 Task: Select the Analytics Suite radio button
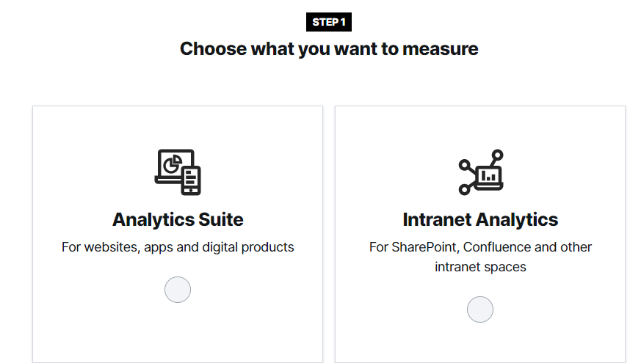(x=178, y=289)
